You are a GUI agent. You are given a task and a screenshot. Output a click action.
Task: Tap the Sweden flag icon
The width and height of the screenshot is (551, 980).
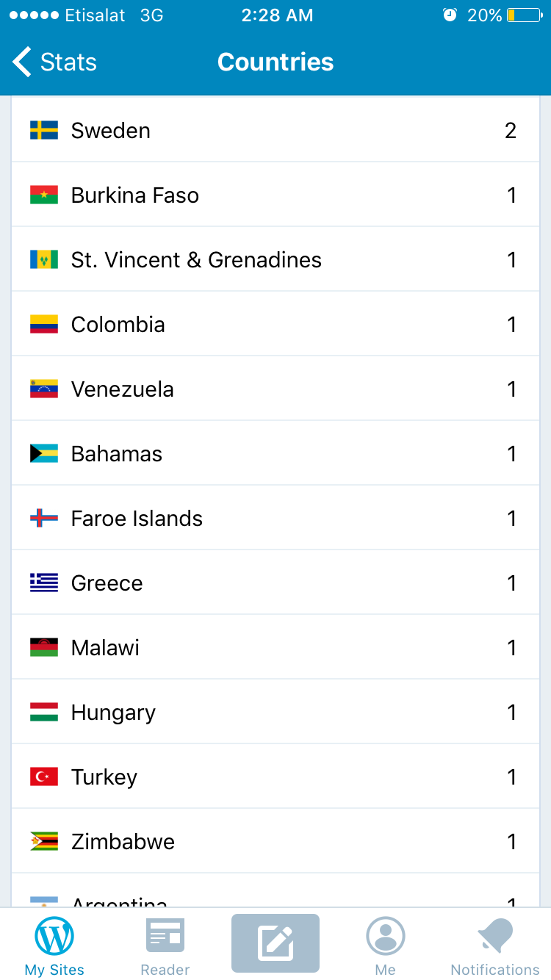tap(44, 131)
